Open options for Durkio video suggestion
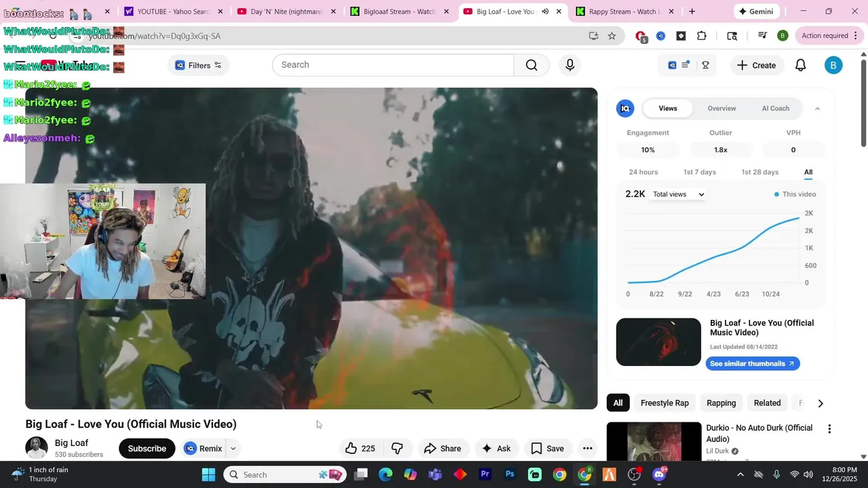This screenshot has height=488, width=868. pyautogui.click(x=829, y=428)
